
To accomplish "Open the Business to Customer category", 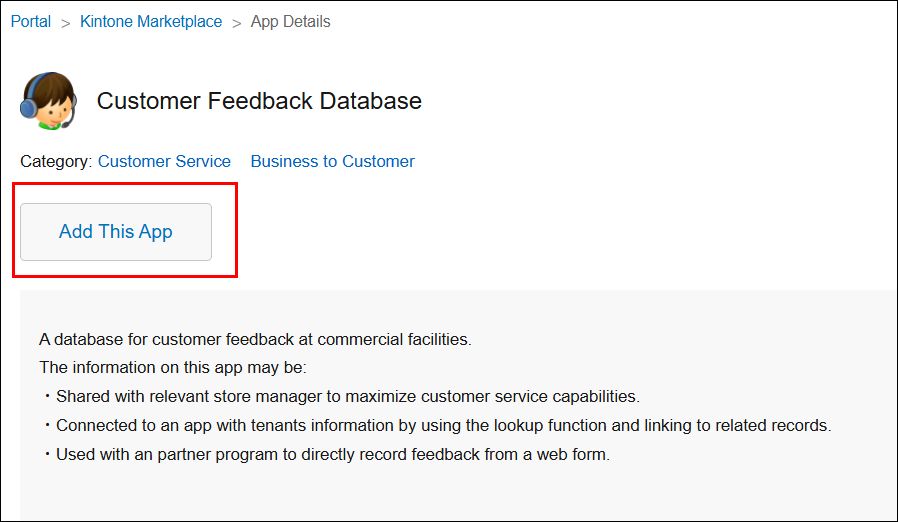I will (332, 161).
